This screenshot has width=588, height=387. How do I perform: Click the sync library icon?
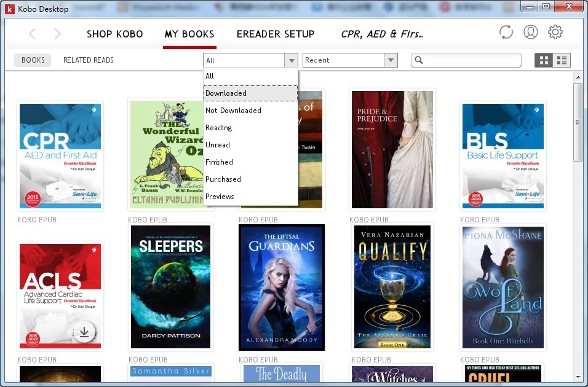(506, 31)
